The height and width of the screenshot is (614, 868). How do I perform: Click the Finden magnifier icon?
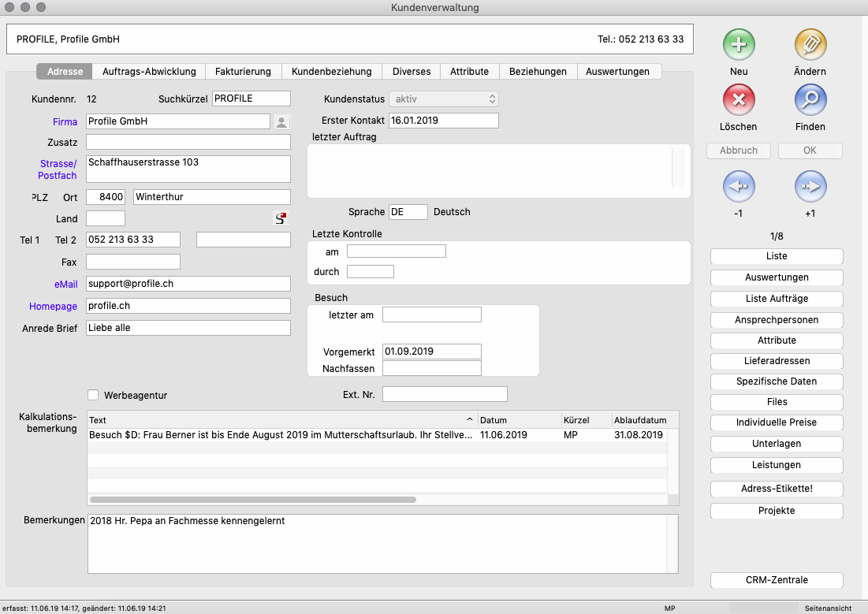810,100
